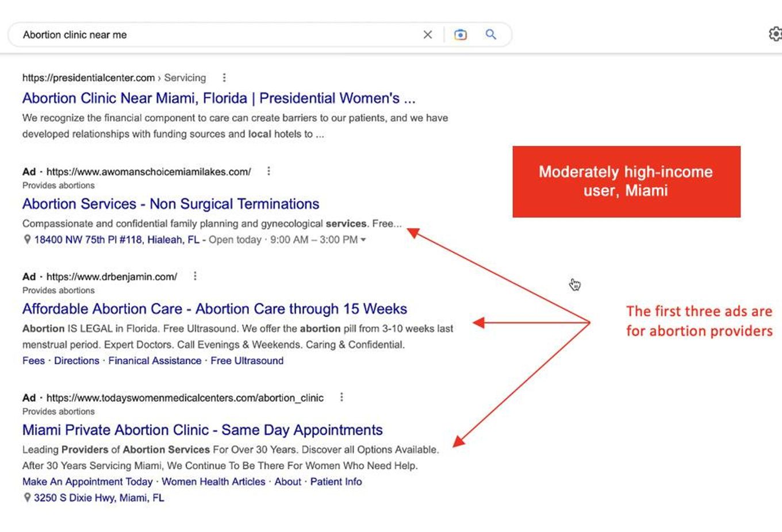Click 'Make An Appointment Today' sitelink
The width and height of the screenshot is (782, 532).
click(87, 481)
